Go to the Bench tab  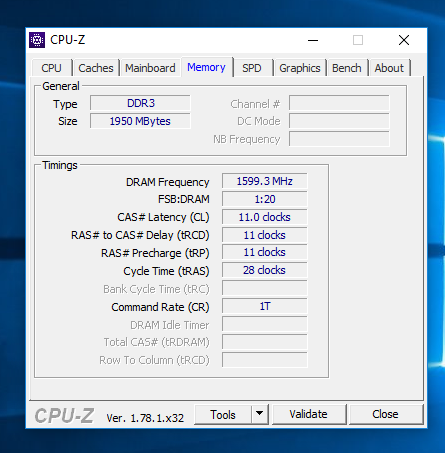click(347, 68)
